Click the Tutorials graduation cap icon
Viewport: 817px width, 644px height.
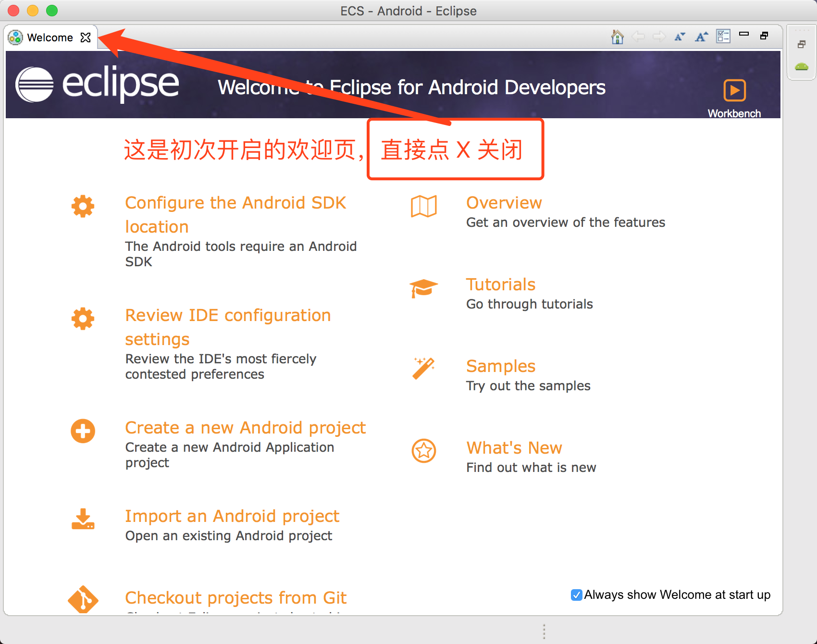pos(423,288)
